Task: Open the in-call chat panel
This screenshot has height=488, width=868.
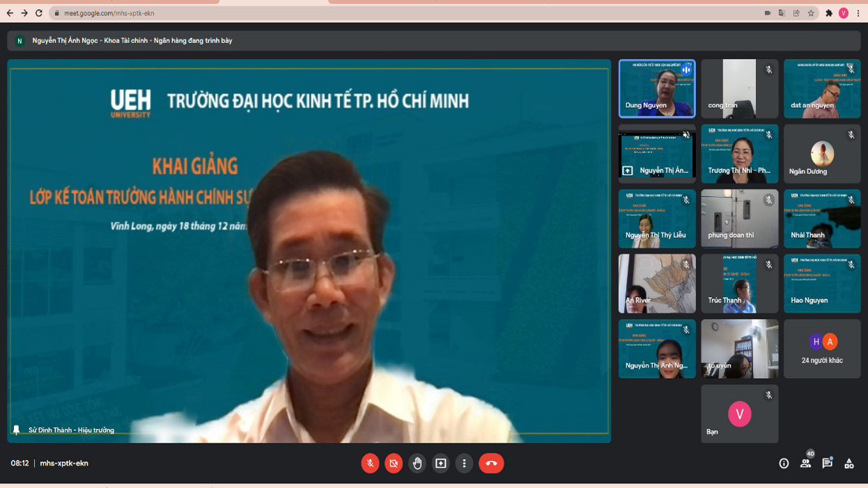Action: [x=828, y=463]
